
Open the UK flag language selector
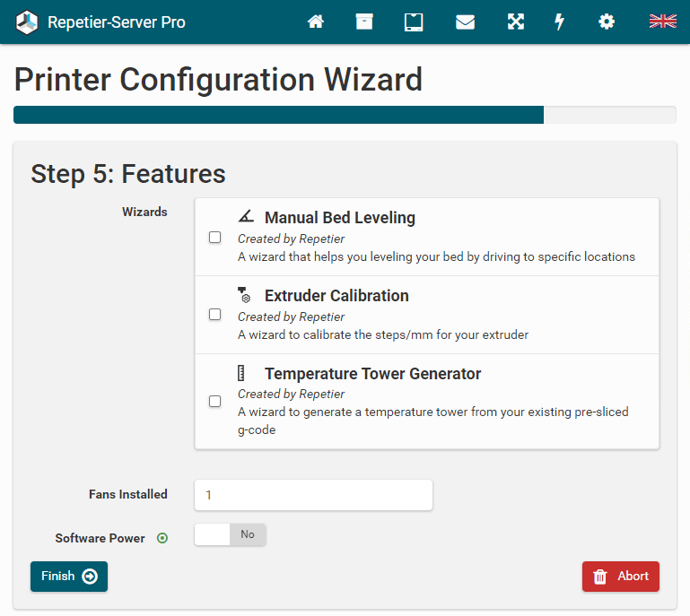pos(662,22)
